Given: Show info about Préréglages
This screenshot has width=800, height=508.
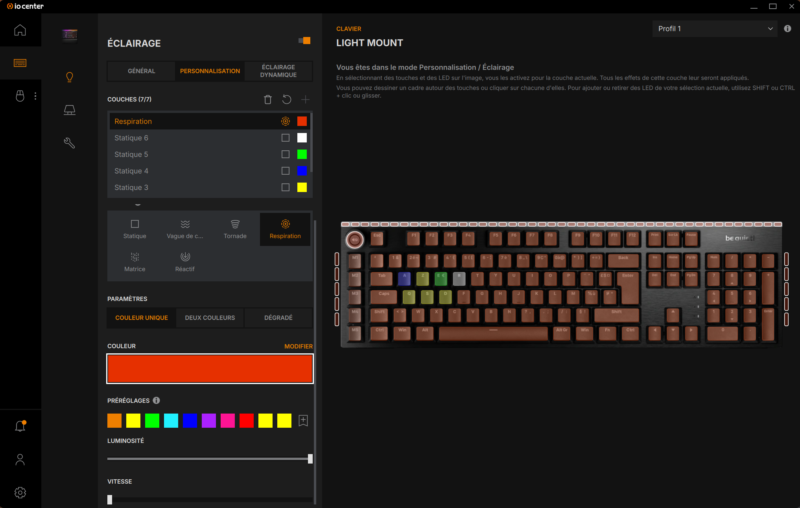Looking at the screenshot, I should tap(156, 400).
